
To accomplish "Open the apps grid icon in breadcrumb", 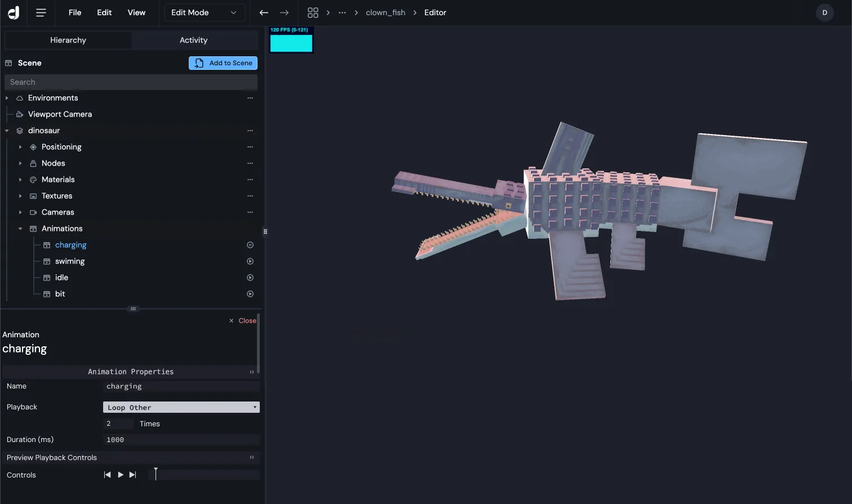I will click(313, 12).
